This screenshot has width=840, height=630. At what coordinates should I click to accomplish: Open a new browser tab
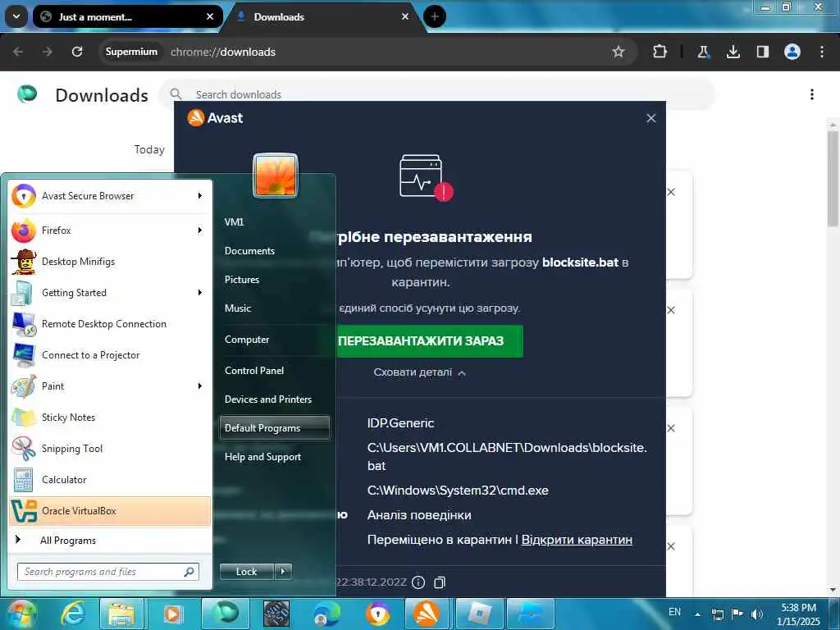tap(435, 16)
